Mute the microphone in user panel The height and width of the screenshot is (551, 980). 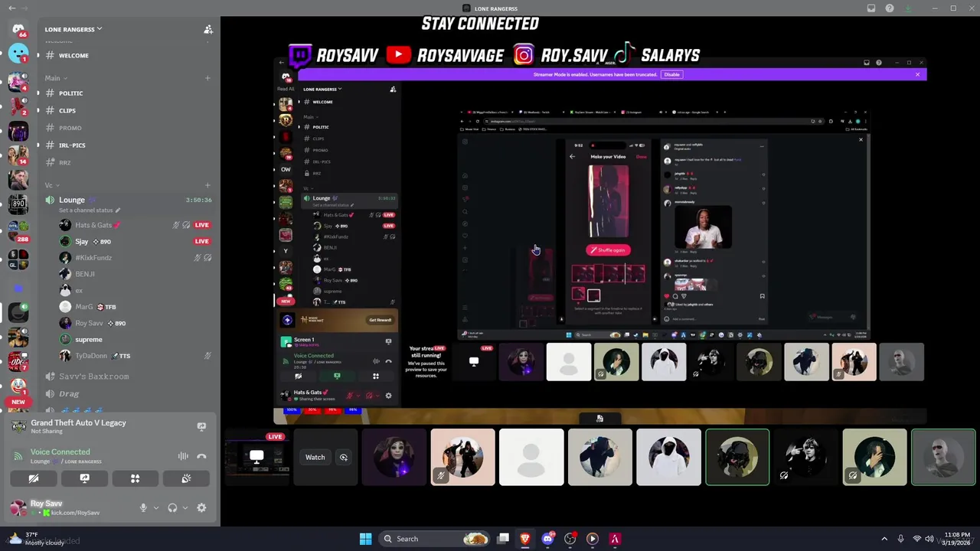pos(143,507)
